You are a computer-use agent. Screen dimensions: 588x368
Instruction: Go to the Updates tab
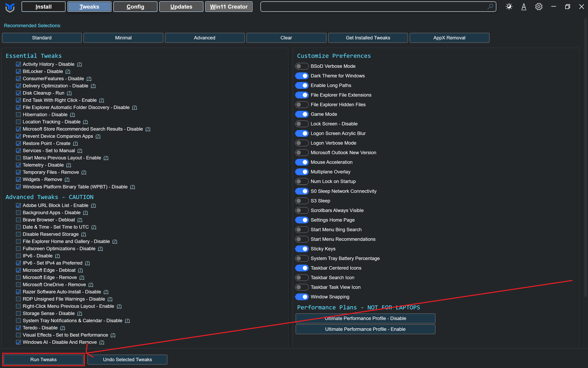181,7
